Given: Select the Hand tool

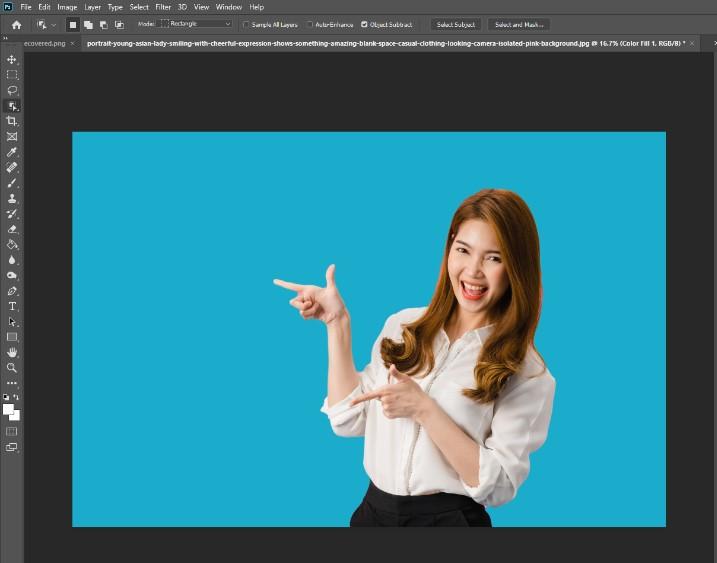Looking at the screenshot, I should coord(12,353).
